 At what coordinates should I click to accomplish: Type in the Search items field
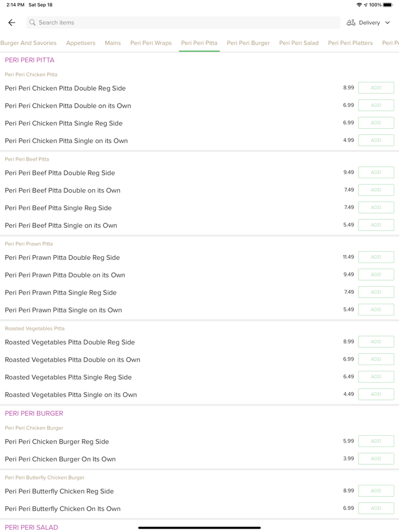(x=182, y=23)
